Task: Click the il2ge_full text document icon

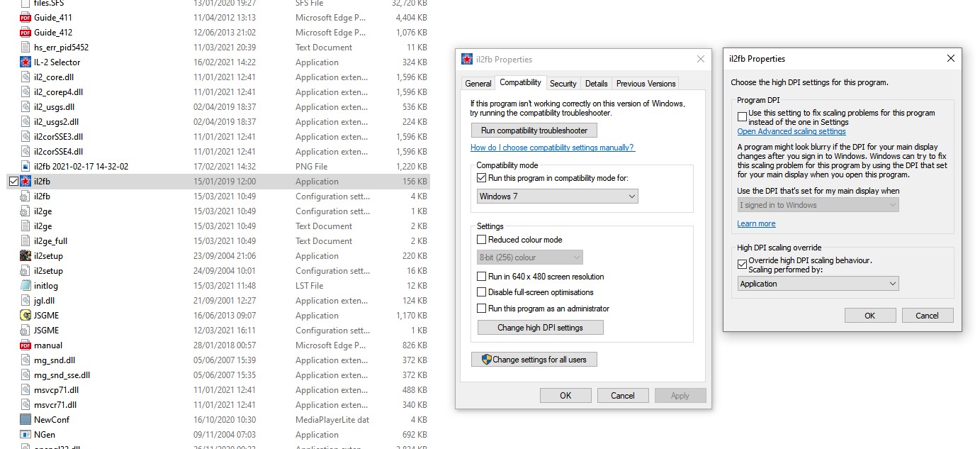Action: 26,240
